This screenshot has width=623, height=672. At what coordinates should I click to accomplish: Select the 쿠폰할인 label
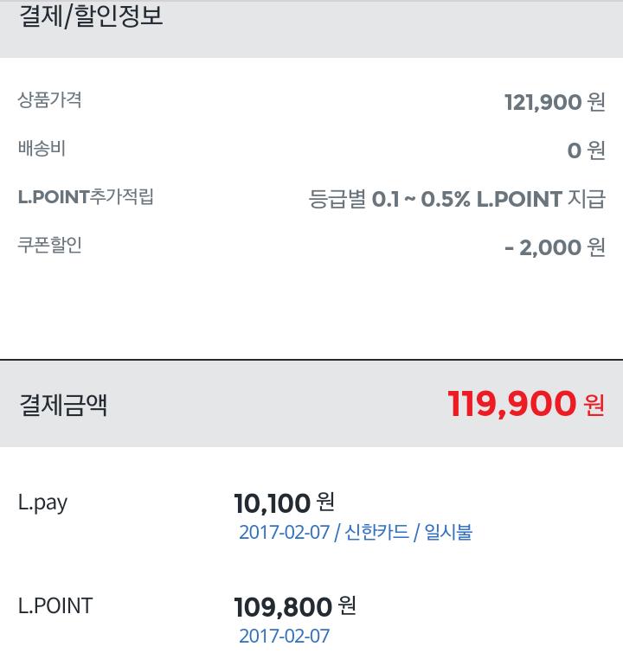tap(49, 246)
